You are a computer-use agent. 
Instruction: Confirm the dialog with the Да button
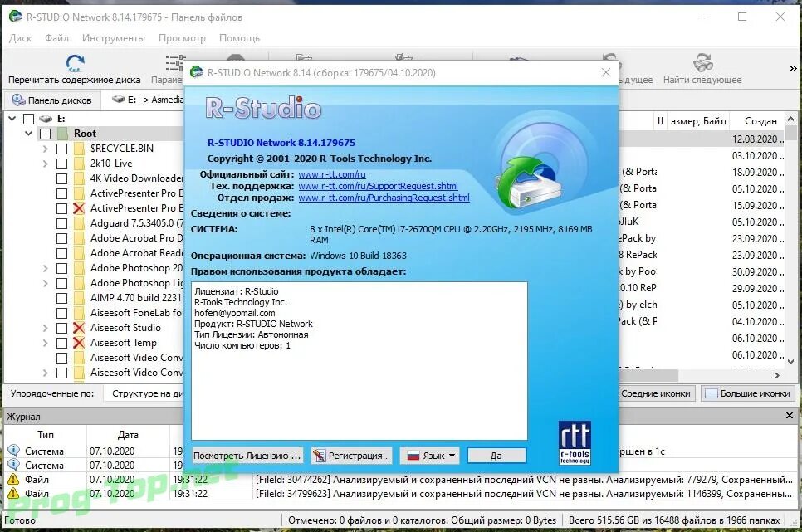[x=496, y=456]
